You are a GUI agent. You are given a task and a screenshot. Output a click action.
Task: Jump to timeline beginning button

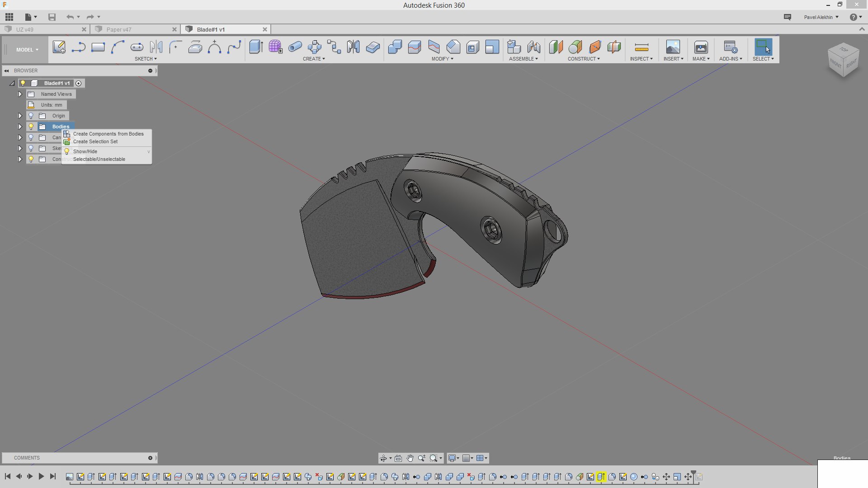8,476
